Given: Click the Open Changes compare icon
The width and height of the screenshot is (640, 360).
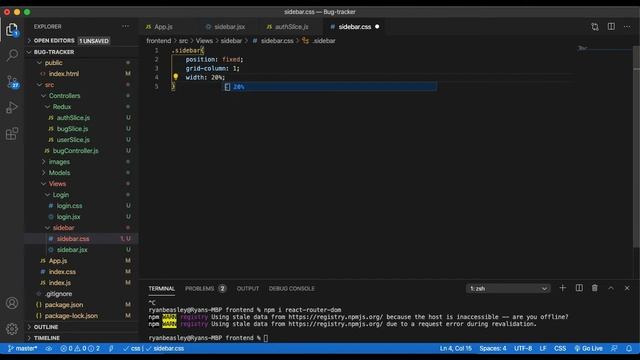Looking at the screenshot, I should (x=595, y=27).
